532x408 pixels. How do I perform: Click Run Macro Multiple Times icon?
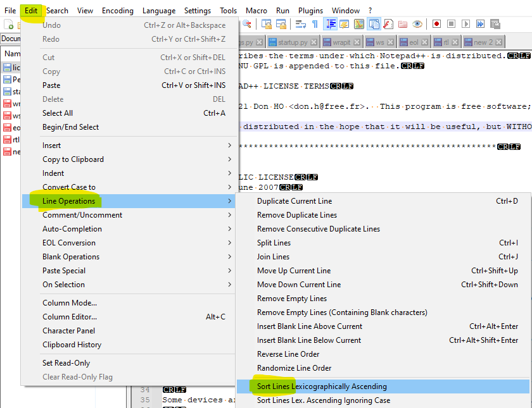(481, 24)
